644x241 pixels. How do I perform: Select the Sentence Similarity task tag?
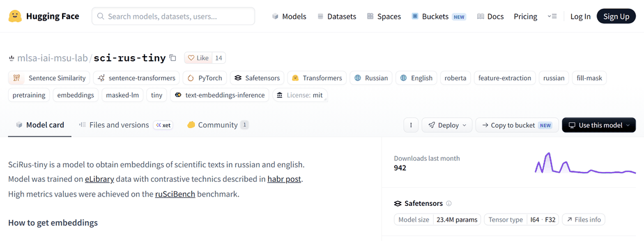click(x=49, y=78)
